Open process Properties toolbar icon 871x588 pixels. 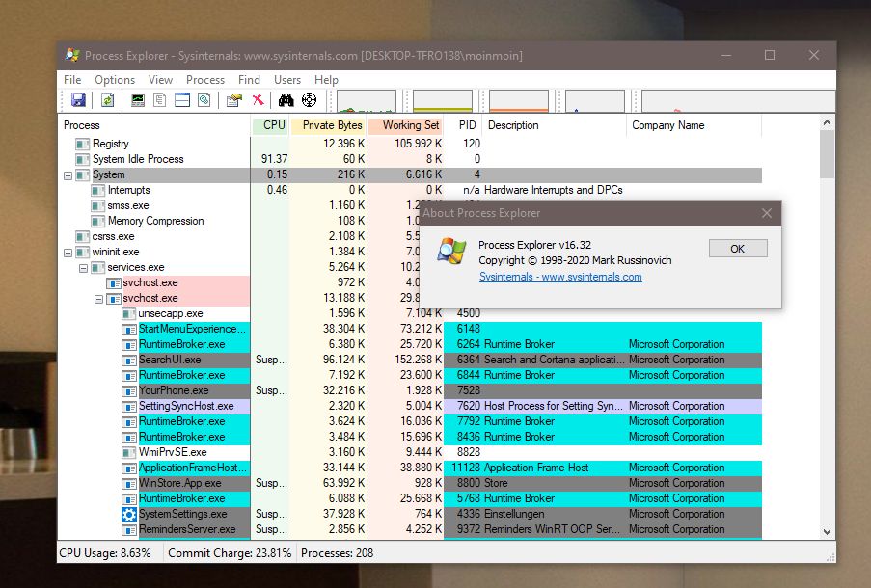coord(233,100)
